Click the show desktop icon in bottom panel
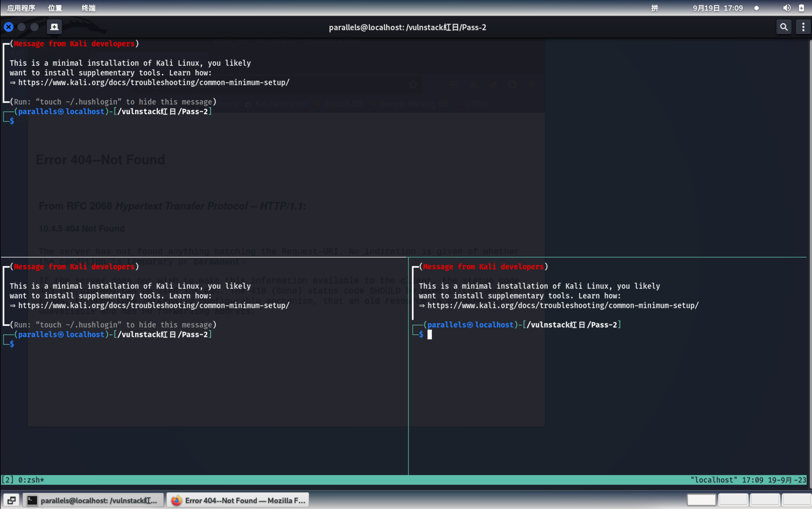 coord(11,500)
